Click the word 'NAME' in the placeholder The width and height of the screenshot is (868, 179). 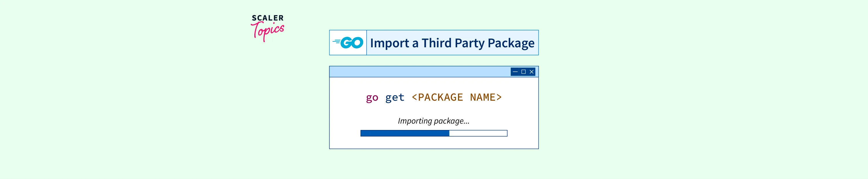[x=483, y=97]
